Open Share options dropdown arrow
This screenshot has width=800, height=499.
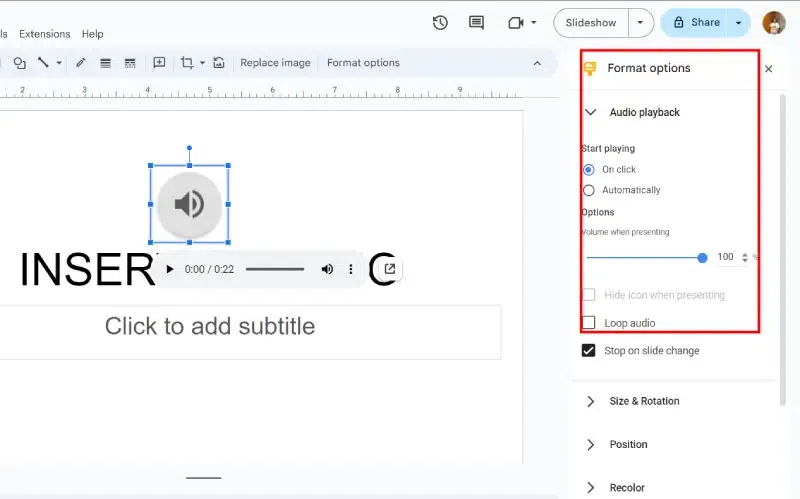tap(738, 23)
